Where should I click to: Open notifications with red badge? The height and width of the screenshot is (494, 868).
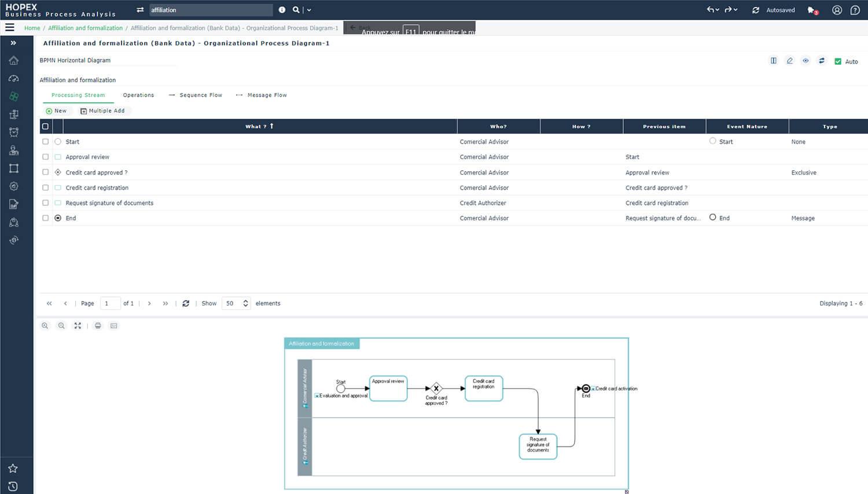(x=812, y=10)
